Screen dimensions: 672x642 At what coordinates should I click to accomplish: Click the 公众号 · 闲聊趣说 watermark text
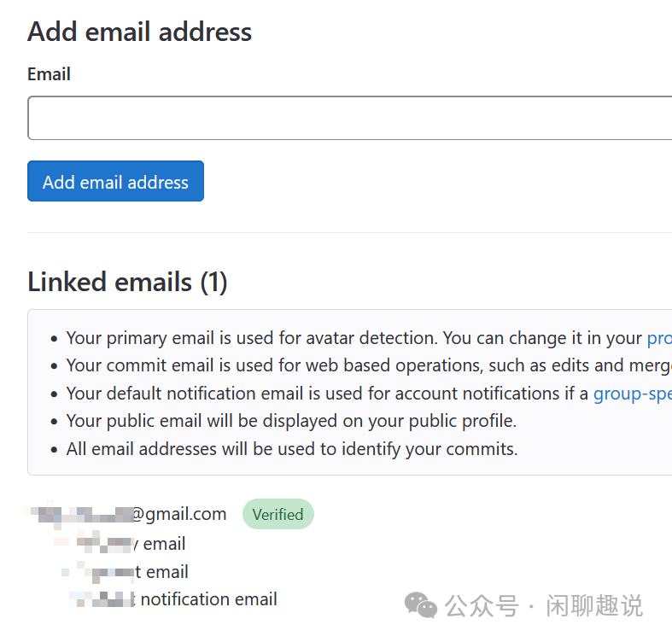(x=543, y=606)
